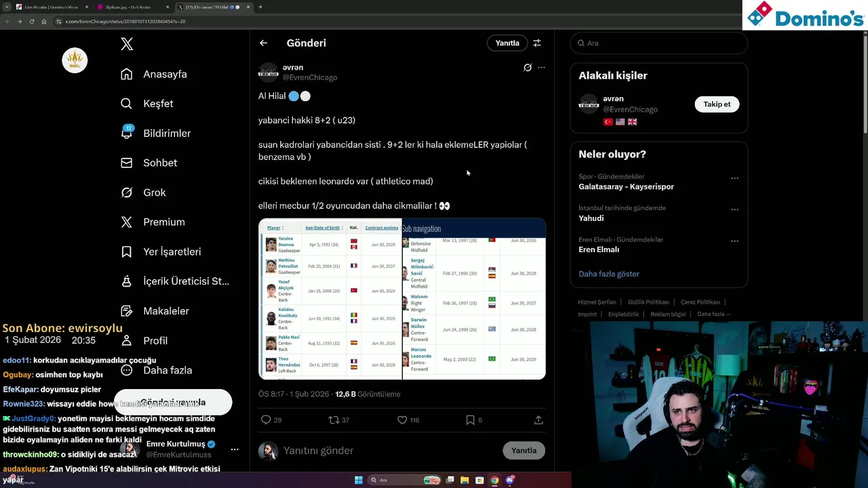Open the Reklam bilgisi footer link
Viewport: 868px width, 488px height.
point(668,314)
